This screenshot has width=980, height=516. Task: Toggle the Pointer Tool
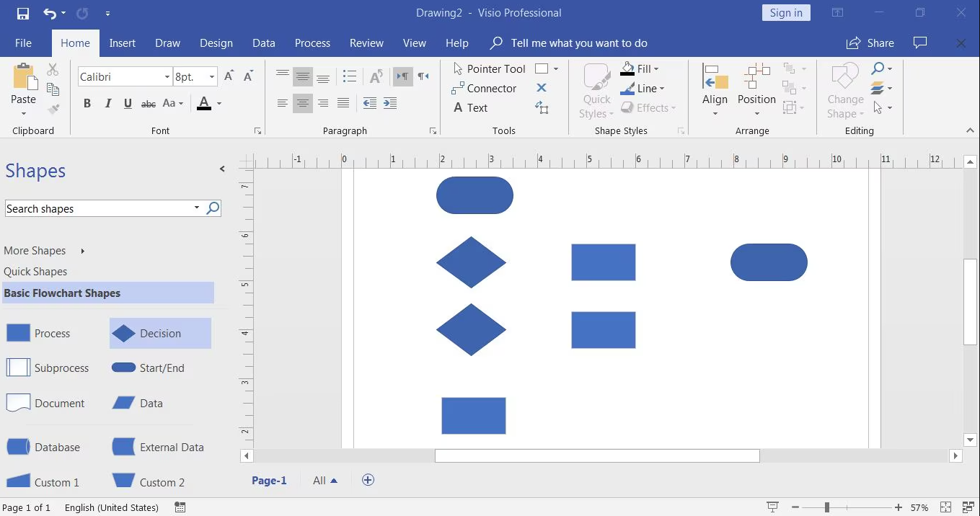point(489,69)
